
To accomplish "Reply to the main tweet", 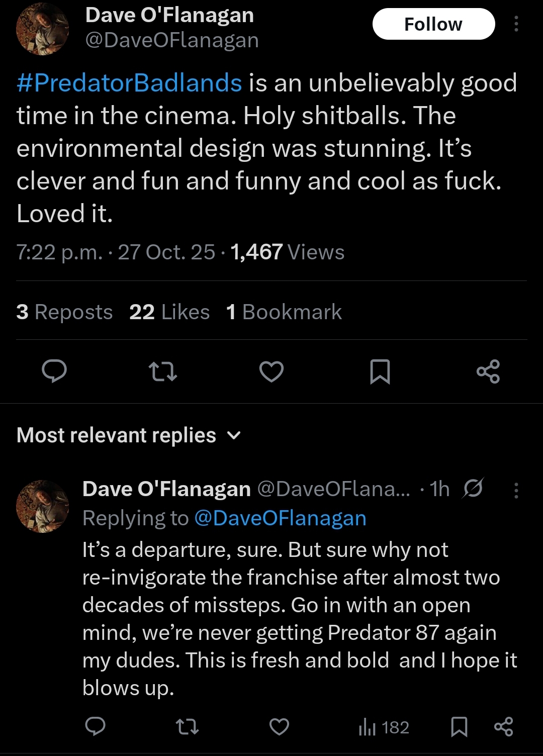I will coord(54,371).
